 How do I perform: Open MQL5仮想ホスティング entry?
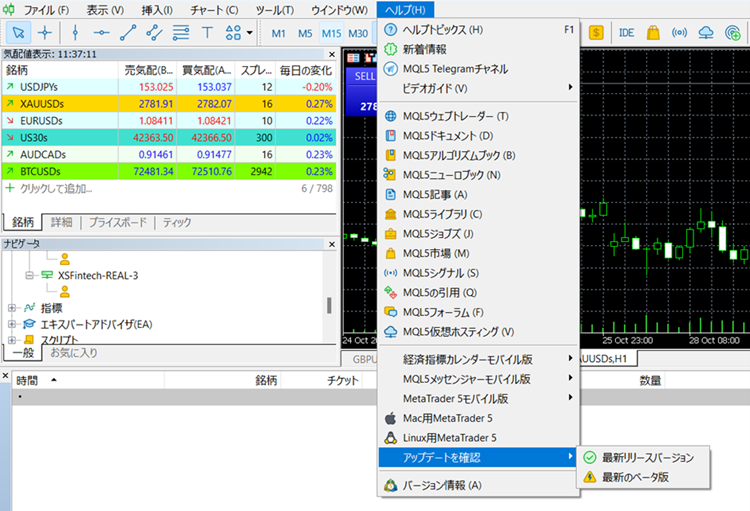[x=479, y=332]
